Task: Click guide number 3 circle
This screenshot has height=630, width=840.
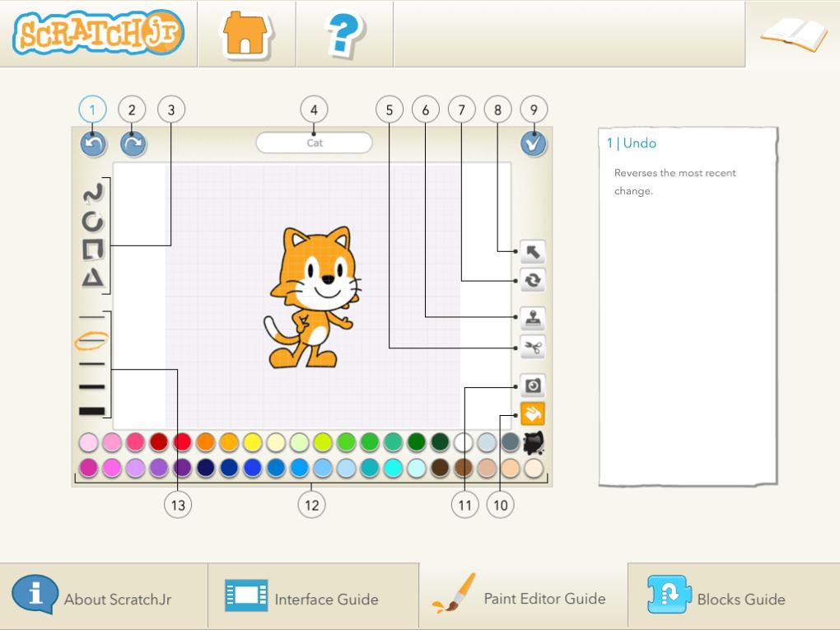Action: click(171, 110)
